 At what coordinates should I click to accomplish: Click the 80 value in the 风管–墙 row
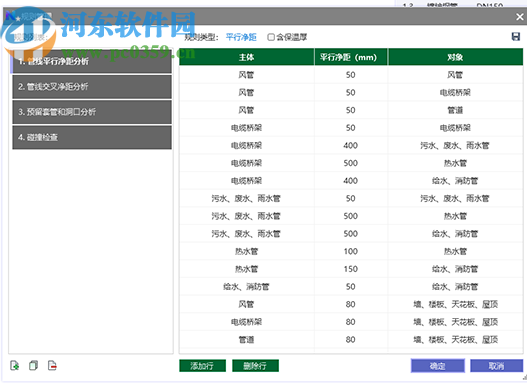pyautogui.click(x=351, y=304)
